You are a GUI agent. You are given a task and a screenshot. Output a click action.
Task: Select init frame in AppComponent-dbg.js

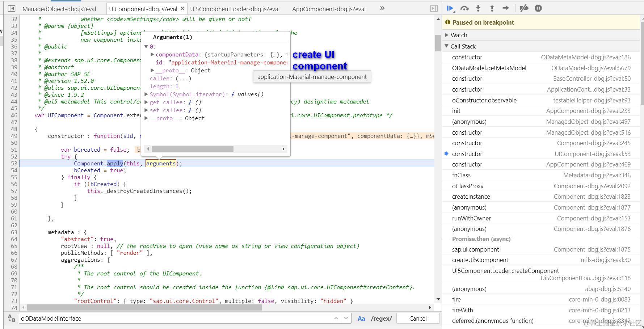(x=541, y=111)
